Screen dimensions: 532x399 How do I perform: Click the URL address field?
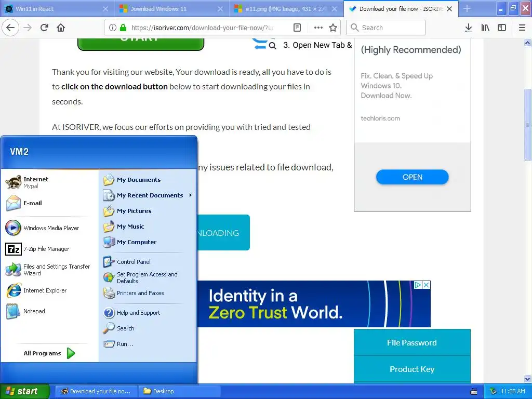point(202,28)
